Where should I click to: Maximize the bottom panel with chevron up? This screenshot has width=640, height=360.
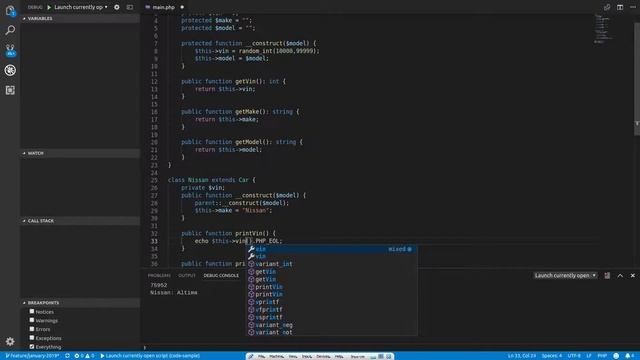click(620, 276)
